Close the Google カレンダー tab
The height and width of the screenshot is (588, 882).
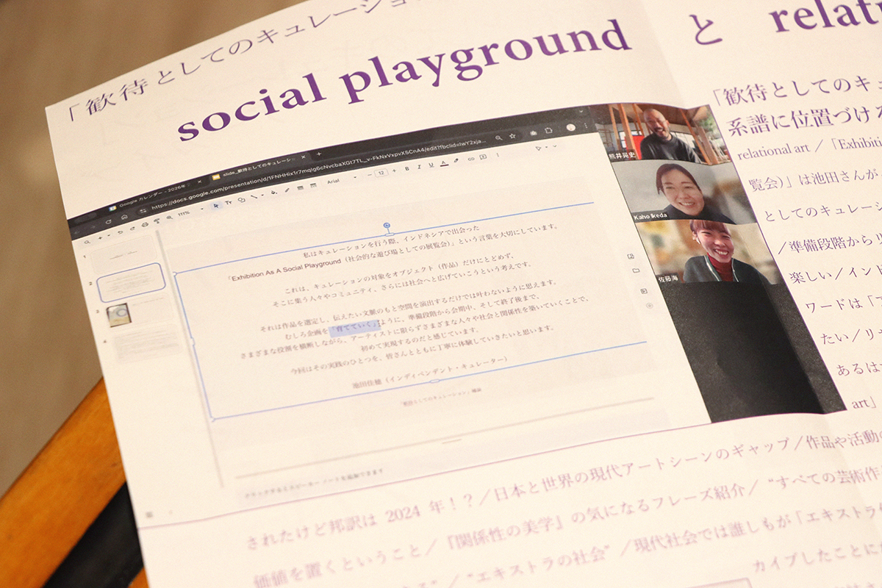tap(200, 182)
